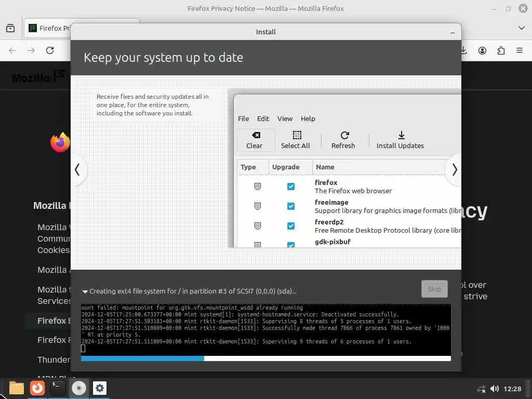Open the settings gear app in taskbar
The image size is (532, 399).
[100, 388]
